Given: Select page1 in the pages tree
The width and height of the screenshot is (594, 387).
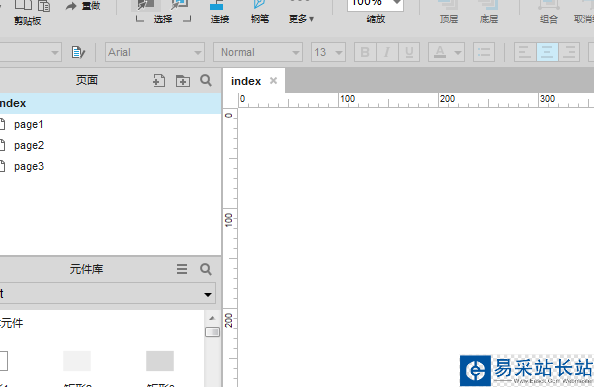Looking at the screenshot, I should click(x=29, y=124).
